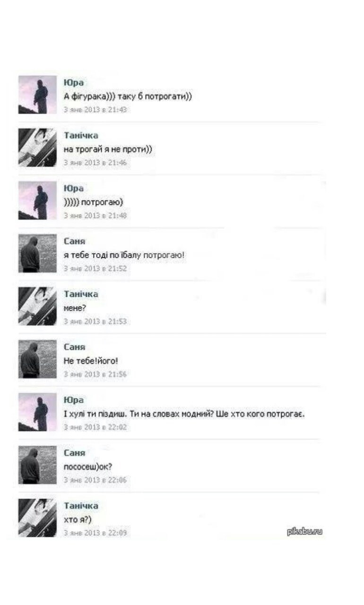Click the name Саня above 'я тебе тоді' comment

tap(74, 242)
